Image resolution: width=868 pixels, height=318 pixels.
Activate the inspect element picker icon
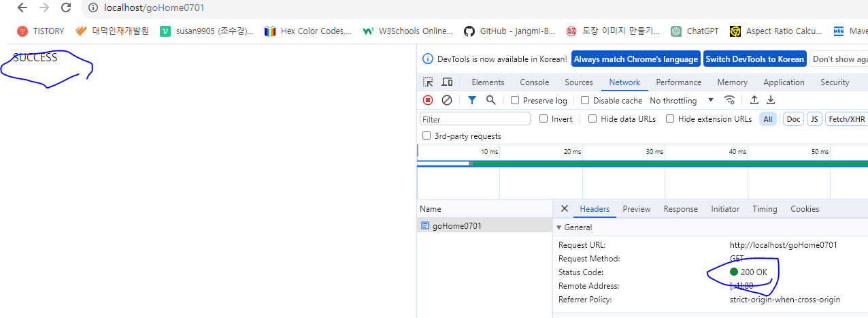428,82
